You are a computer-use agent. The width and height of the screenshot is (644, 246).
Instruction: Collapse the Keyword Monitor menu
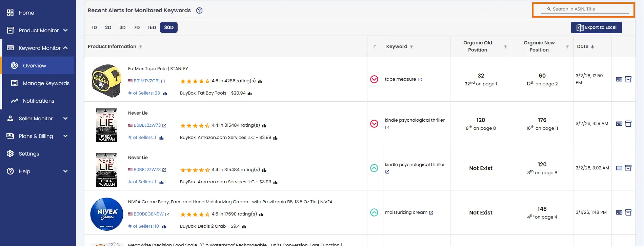[37, 48]
